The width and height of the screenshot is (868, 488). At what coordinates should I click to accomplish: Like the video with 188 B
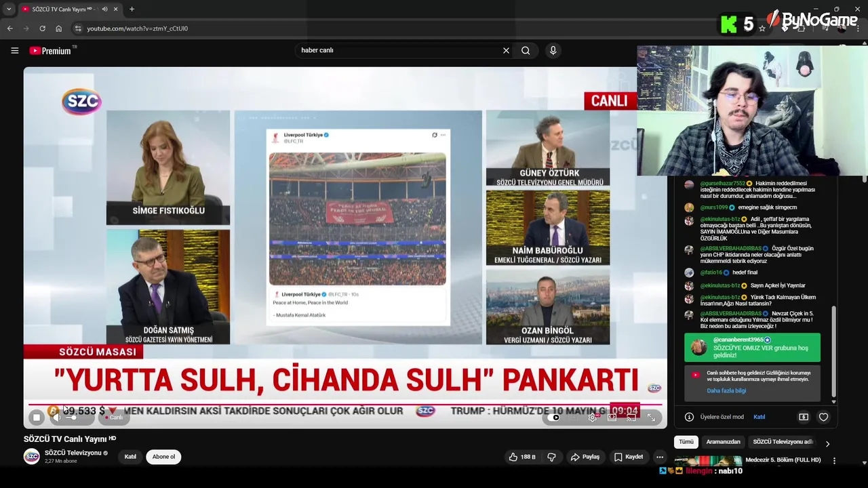522,457
